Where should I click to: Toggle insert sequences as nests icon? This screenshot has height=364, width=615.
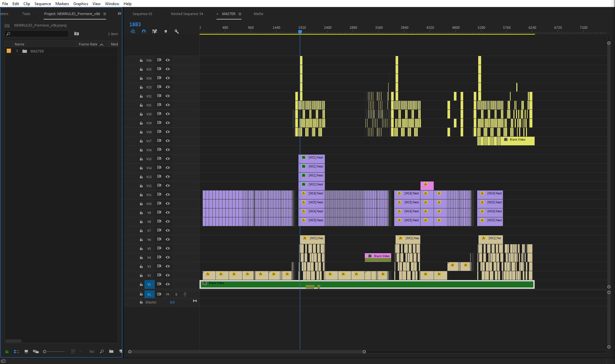pyautogui.click(x=133, y=31)
